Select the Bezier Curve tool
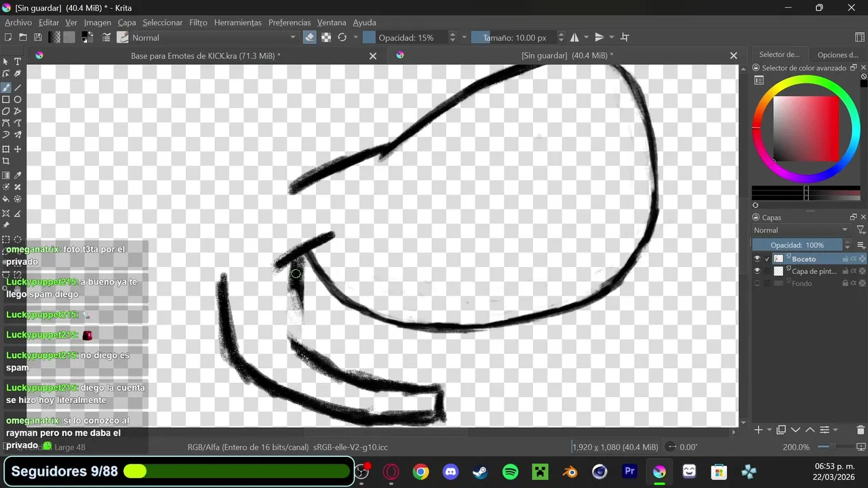The image size is (868, 488). 6,123
